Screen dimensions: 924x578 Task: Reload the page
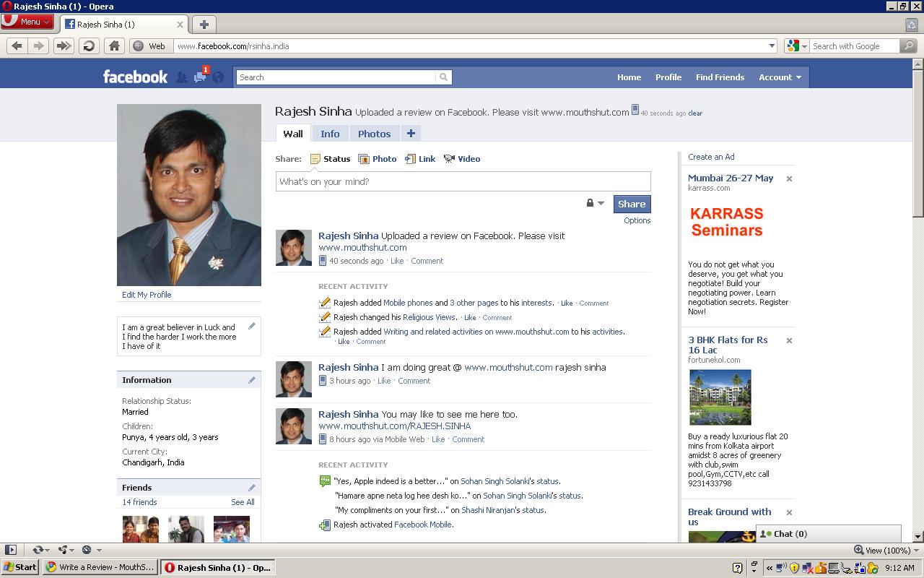(89, 46)
